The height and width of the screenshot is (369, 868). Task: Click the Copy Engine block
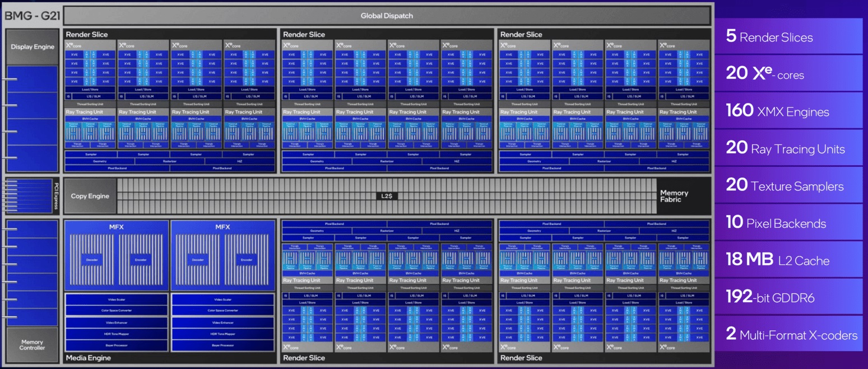(x=90, y=196)
